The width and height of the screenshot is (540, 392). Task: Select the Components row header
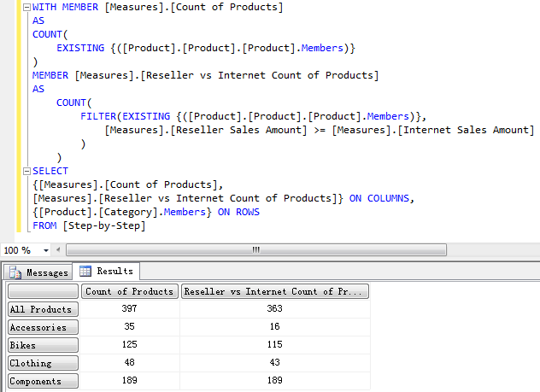[43, 381]
